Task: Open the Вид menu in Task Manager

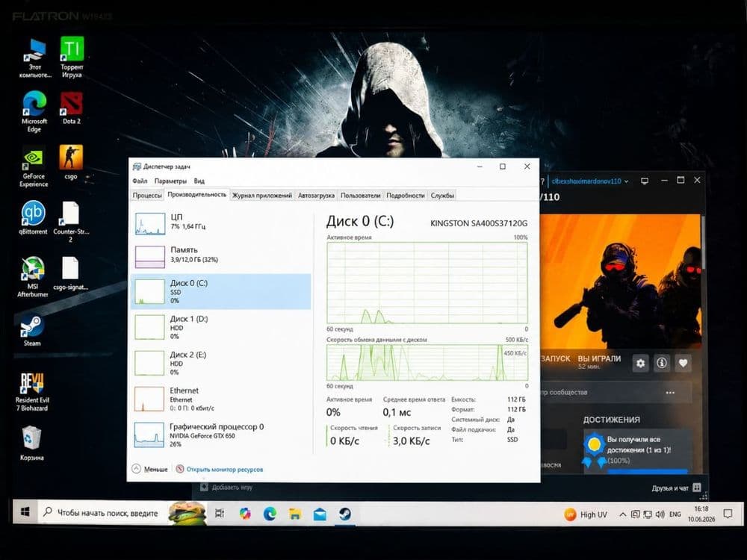Action: (199, 181)
